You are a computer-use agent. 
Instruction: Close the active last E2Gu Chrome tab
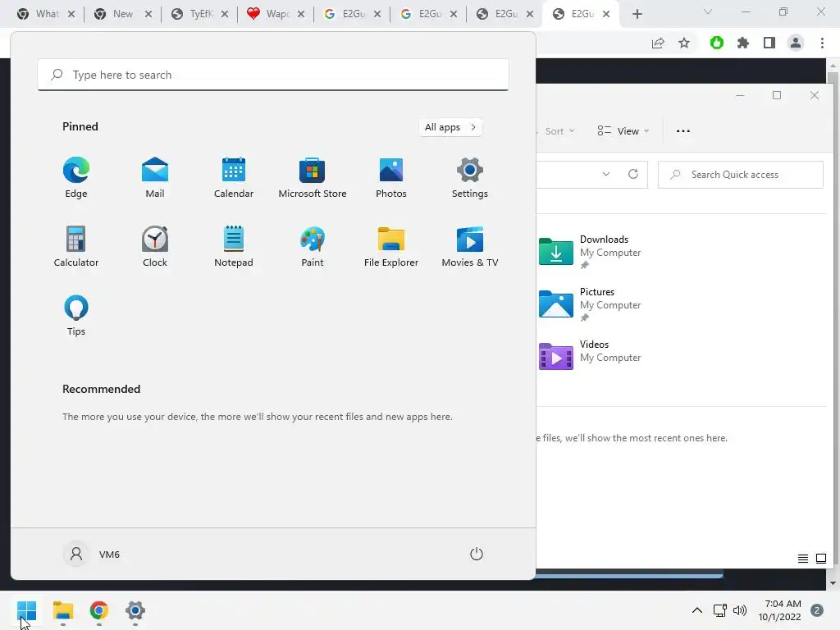(606, 14)
